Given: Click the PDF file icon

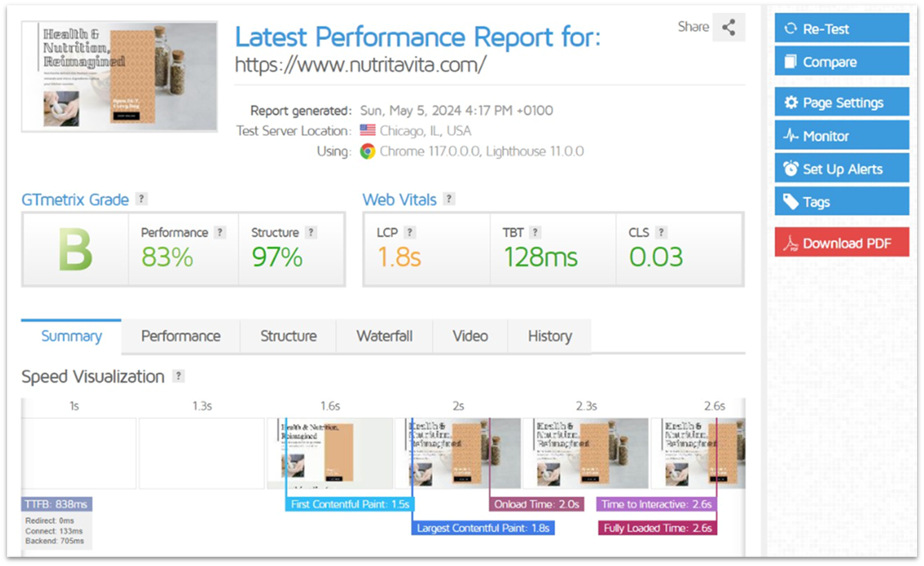Looking at the screenshot, I should pos(790,243).
